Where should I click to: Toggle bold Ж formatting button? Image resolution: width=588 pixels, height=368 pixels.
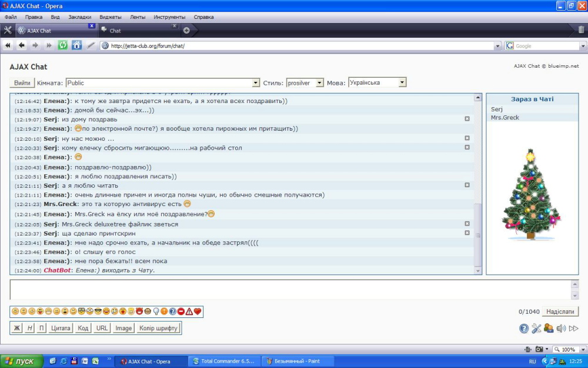point(17,328)
